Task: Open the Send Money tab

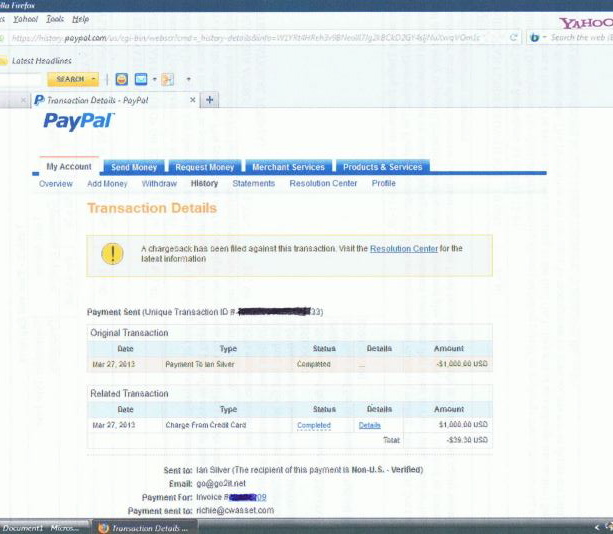Action: click(x=134, y=167)
